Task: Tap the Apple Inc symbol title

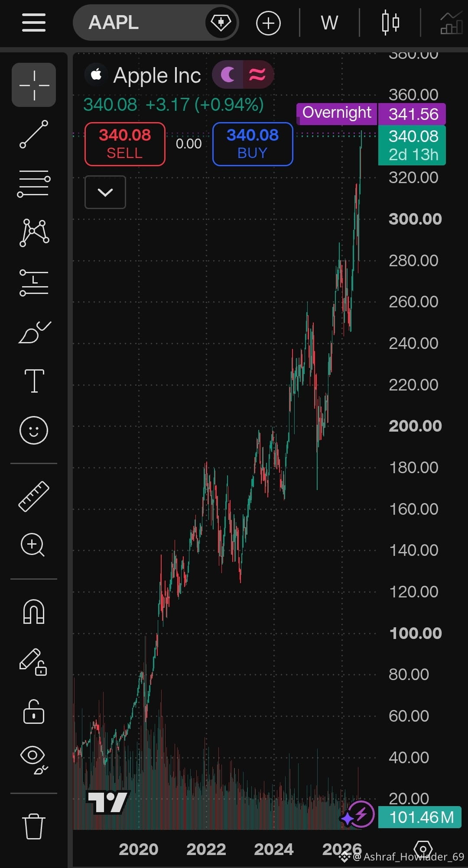Action: pyautogui.click(x=157, y=75)
